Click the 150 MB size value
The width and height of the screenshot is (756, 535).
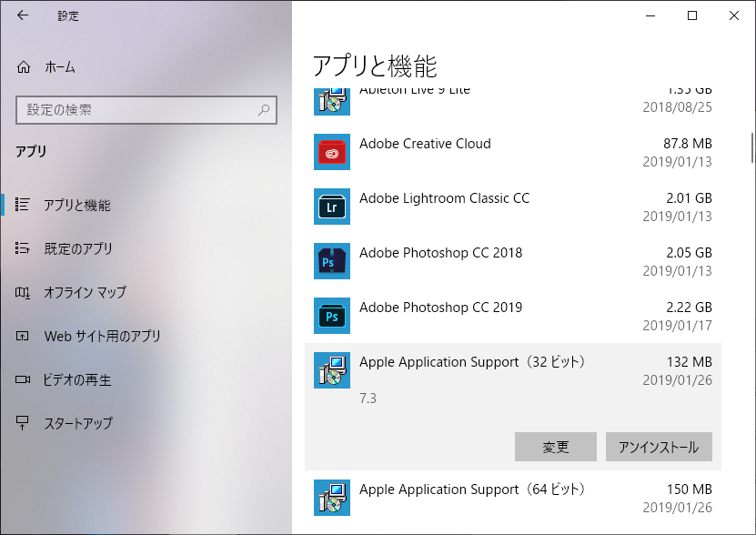click(690, 490)
